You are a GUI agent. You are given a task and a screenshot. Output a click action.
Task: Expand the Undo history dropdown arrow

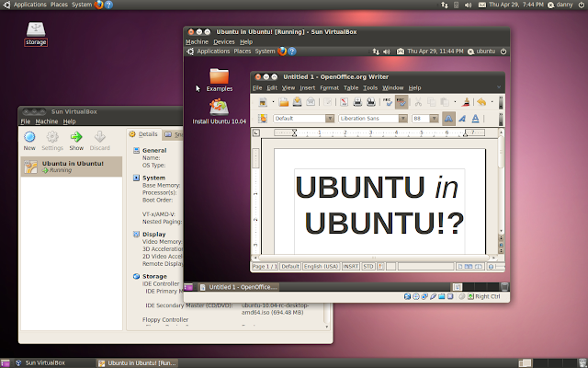pos(492,102)
